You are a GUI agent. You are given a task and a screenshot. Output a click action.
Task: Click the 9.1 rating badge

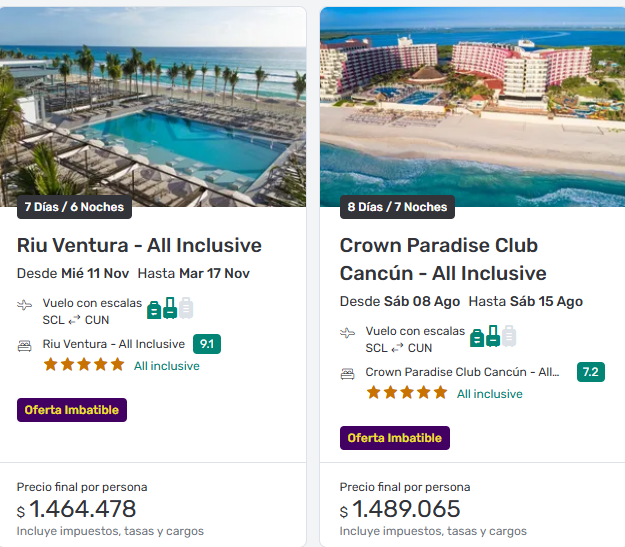(x=207, y=344)
